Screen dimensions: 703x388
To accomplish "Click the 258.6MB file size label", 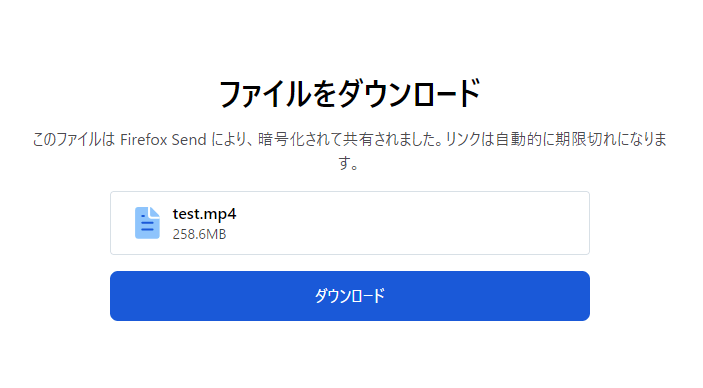I will point(200,234).
